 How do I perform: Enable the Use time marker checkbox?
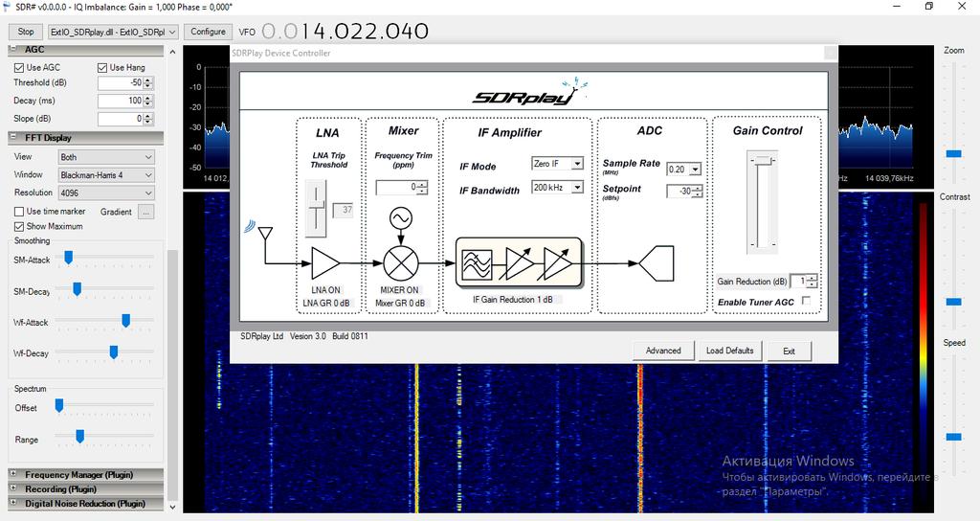point(19,212)
